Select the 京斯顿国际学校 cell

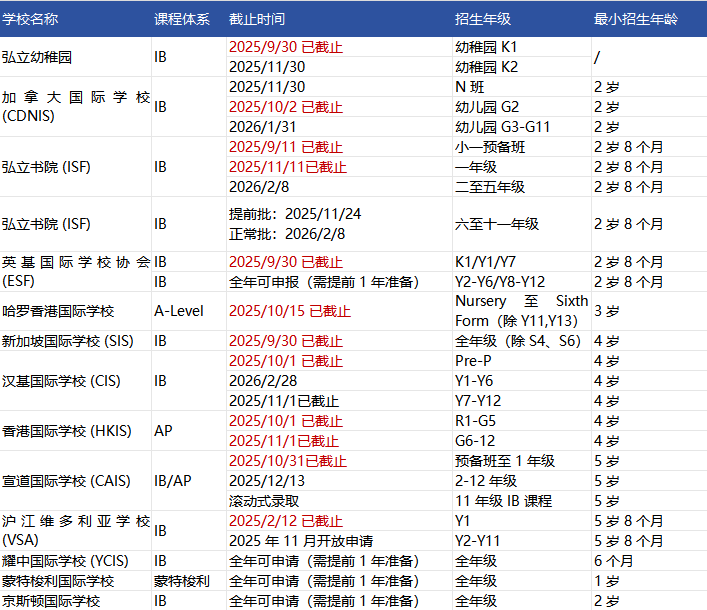pyautogui.click(x=75, y=601)
